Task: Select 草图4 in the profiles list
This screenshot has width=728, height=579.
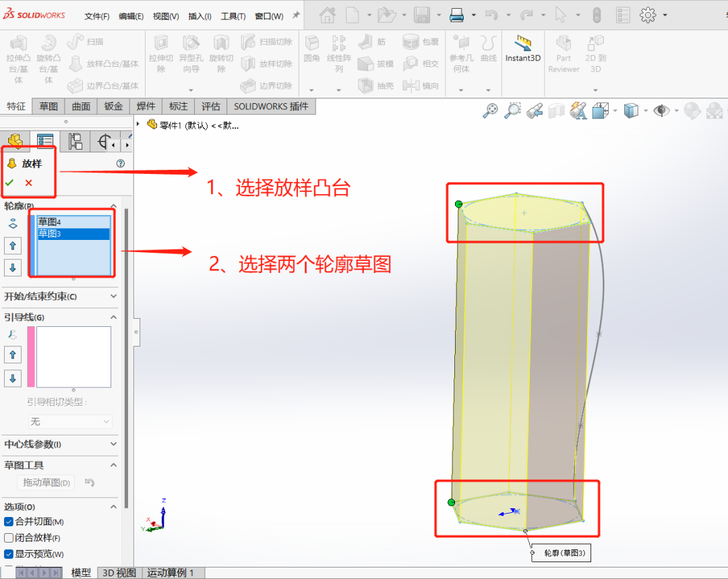Action: point(73,222)
